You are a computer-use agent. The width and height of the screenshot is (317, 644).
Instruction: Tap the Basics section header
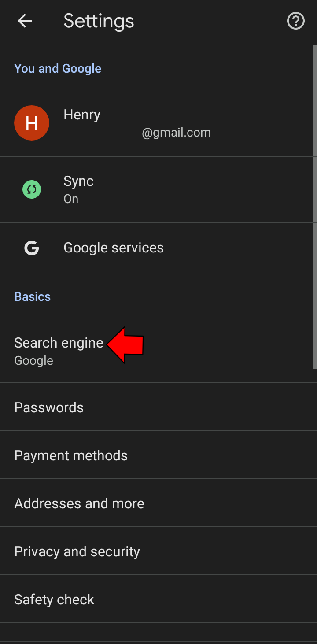(x=32, y=296)
